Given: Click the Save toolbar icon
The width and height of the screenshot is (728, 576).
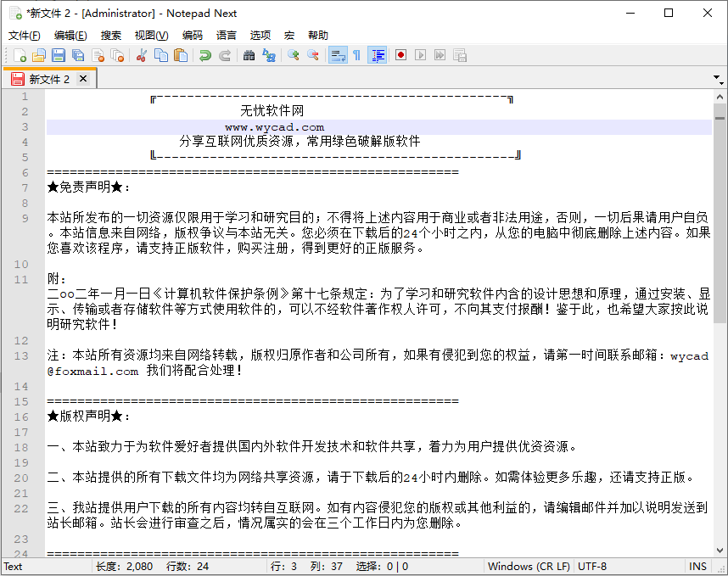Looking at the screenshot, I should pyautogui.click(x=58, y=54).
